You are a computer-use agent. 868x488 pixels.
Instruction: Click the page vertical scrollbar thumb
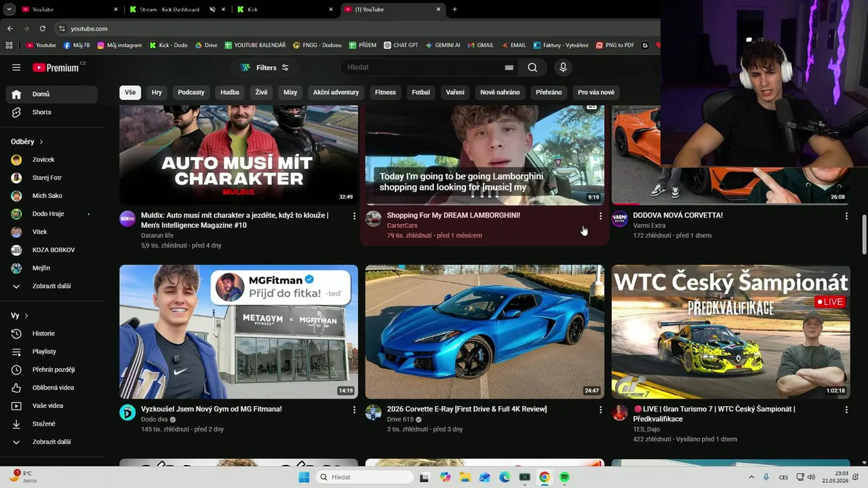(864, 234)
